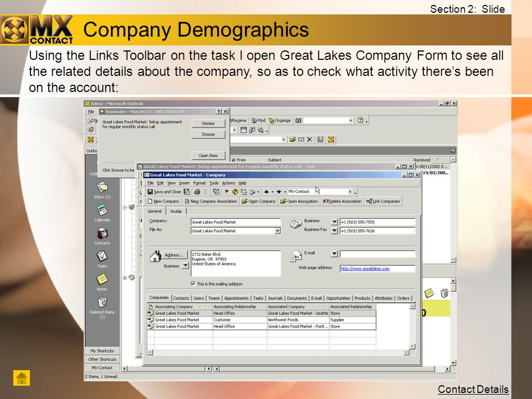Click Organize in Outlook toolbar
Viewport: 532px width, 399px height.
point(279,120)
